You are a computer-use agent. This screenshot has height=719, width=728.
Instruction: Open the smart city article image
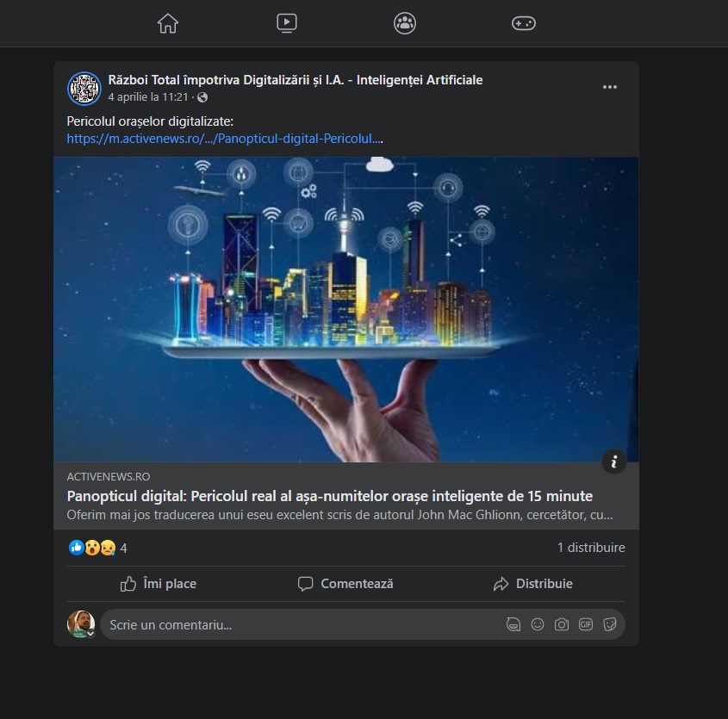pyautogui.click(x=345, y=309)
